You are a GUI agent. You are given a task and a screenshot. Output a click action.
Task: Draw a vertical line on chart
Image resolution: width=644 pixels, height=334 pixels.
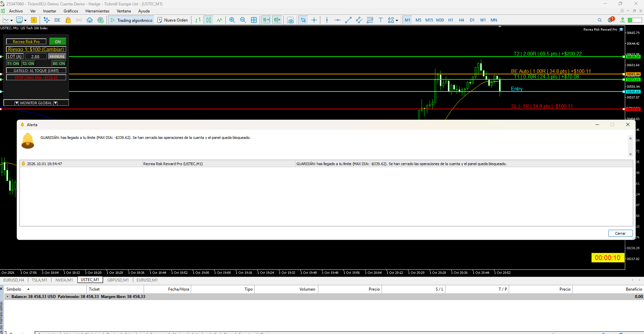pos(327,20)
